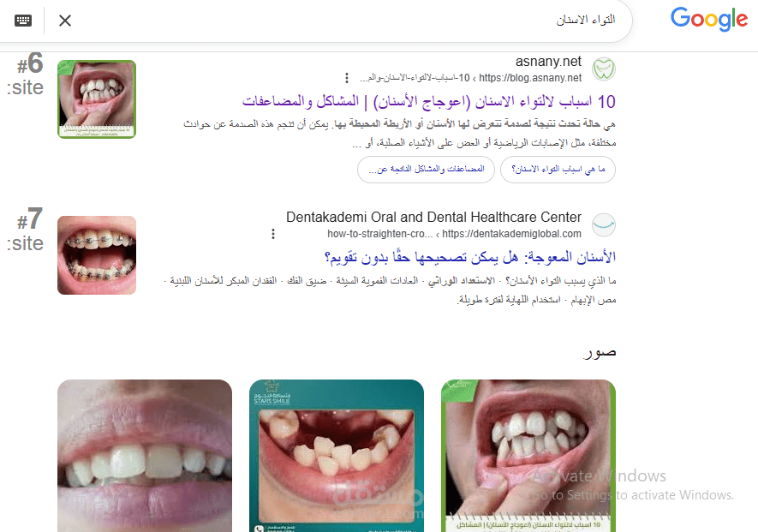Screen dimensions: 758x532
Task: Expand the question chip ما هي اسباب التواء الاسنان؟
Action: coord(558,170)
